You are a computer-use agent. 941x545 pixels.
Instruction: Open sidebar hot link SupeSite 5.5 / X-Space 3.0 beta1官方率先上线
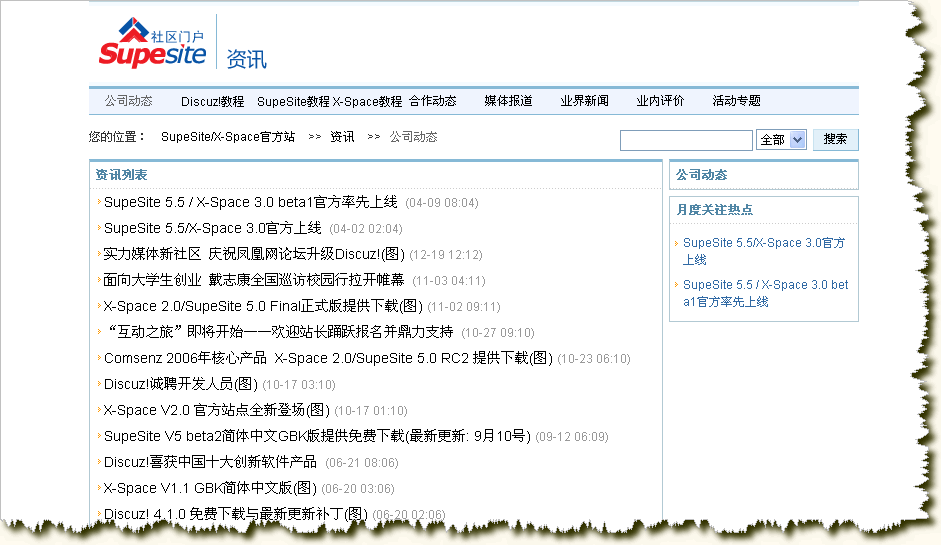coord(765,293)
